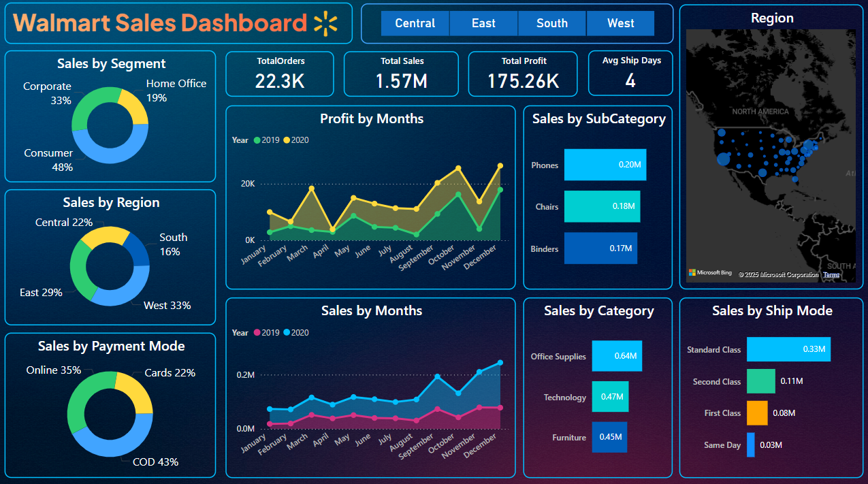
Task: Select the Furniture category bar
Action: tap(609, 438)
